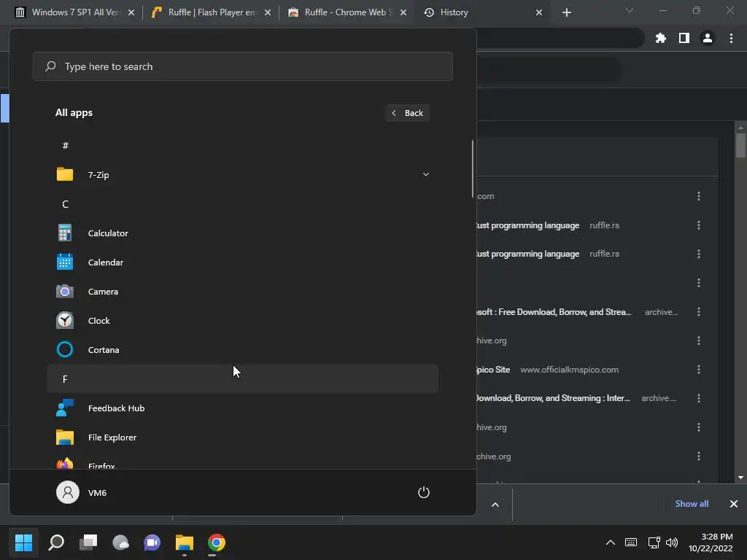Open Widgets from taskbar

[120, 542]
